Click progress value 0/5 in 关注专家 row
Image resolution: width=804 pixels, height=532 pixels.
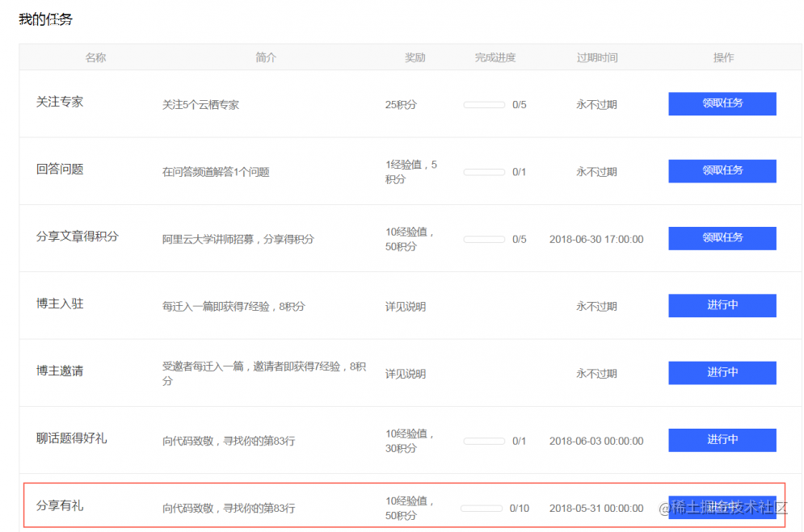point(519,105)
